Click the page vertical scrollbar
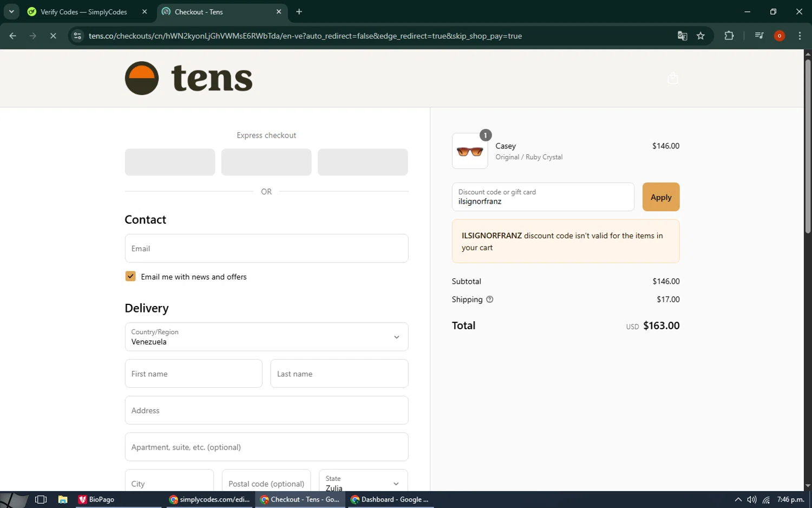The height and width of the screenshot is (508, 812). click(x=808, y=146)
